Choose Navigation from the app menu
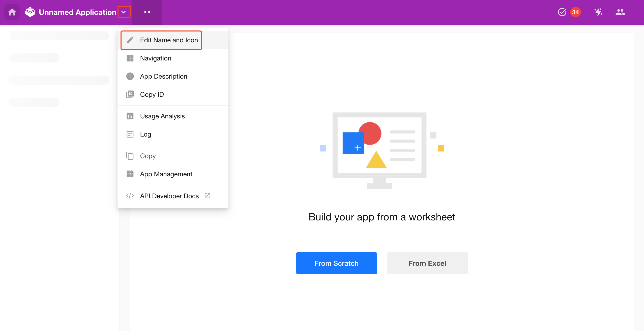This screenshot has height=331, width=644. 156,58
